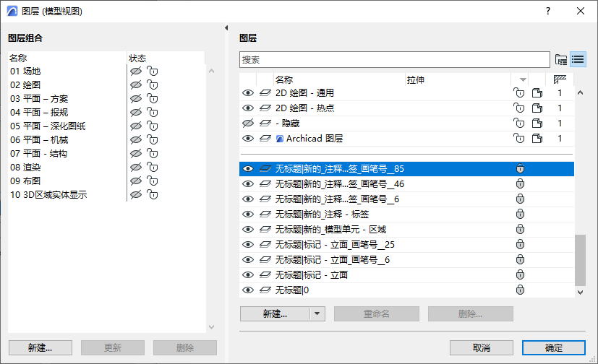Screen dimensions: 598x364
Task: Click the 重命名 rename button
Action: click(x=377, y=313)
